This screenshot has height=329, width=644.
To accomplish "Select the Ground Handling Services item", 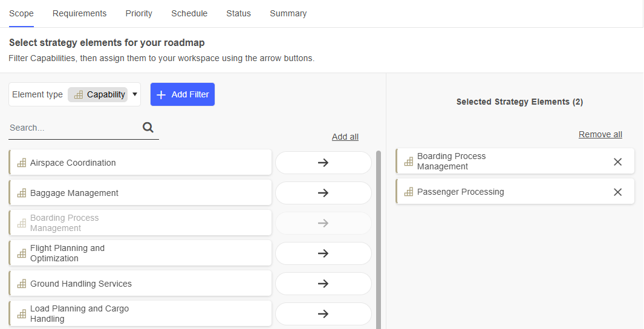I will (x=140, y=284).
